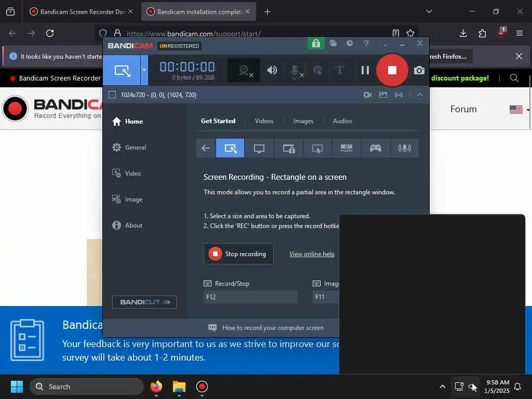Select the Game recording gamepad icon
Screen dimensions: 532x399
pos(375,148)
